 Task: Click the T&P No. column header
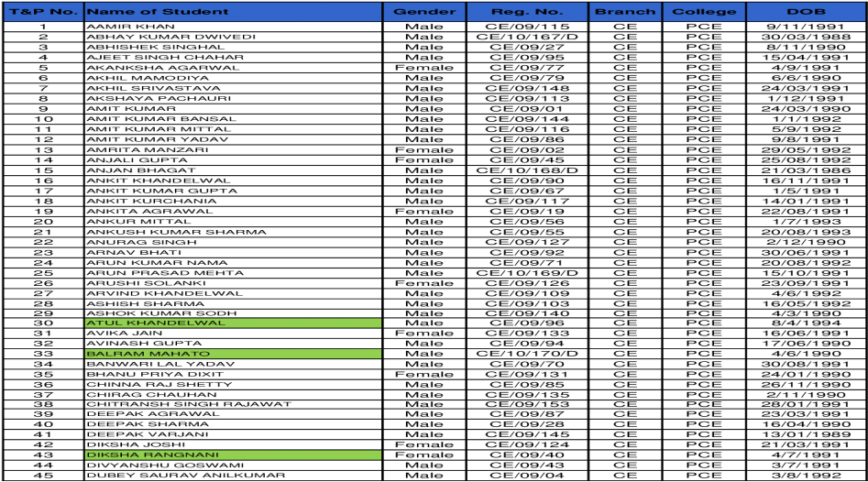[44, 12]
